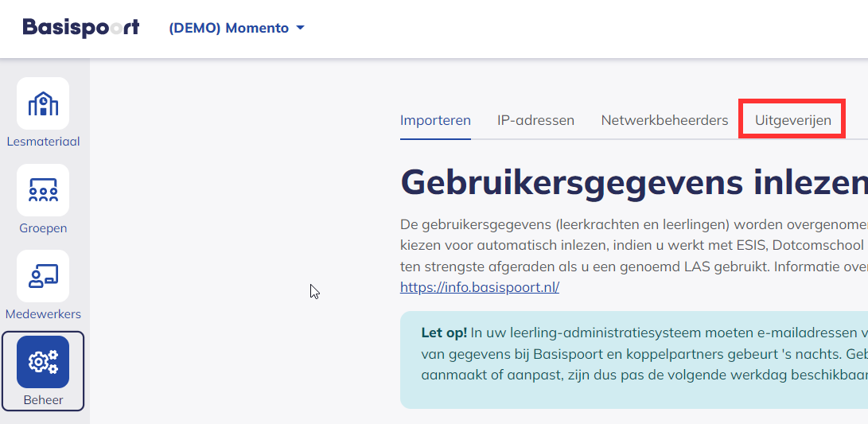Click the Groepen text label in sidebar
Viewport: 868px width, 424px height.
tap(43, 228)
